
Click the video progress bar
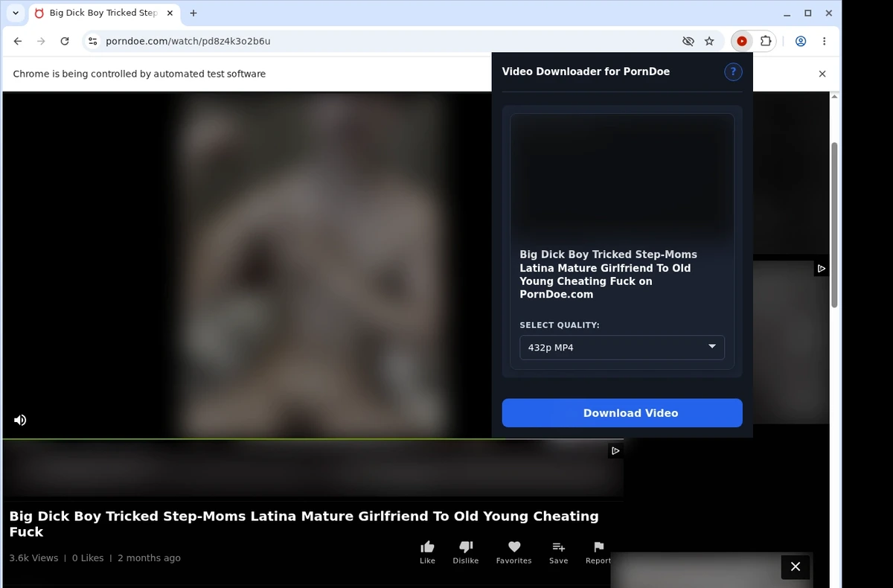313,439
